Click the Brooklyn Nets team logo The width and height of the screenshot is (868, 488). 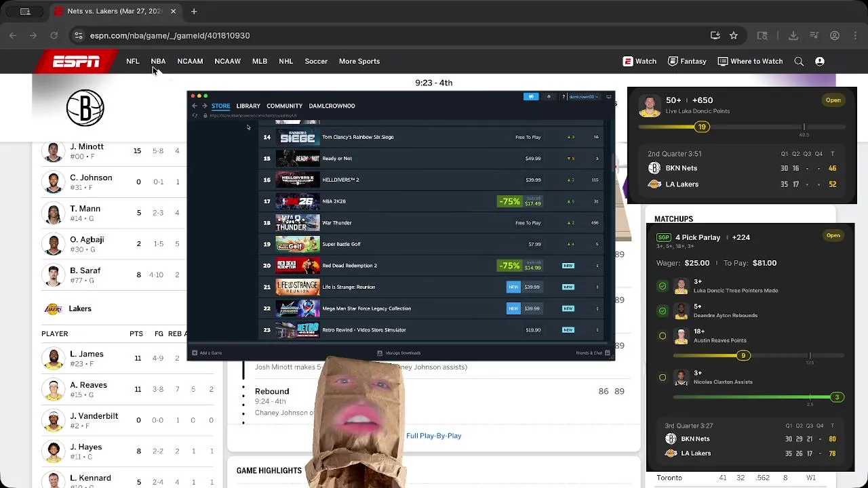click(85, 108)
